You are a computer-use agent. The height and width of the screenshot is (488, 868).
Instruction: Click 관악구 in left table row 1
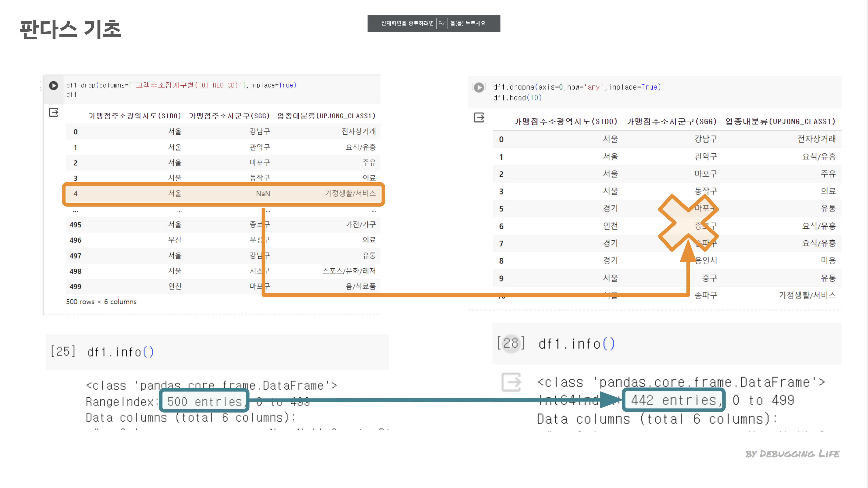[x=259, y=147]
